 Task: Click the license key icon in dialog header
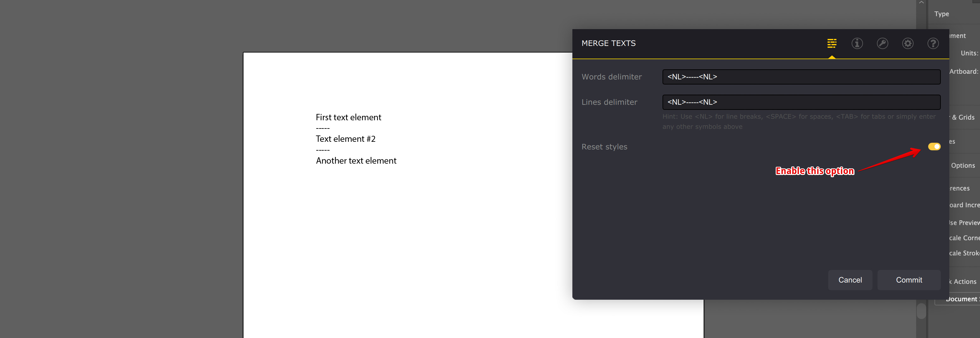click(883, 43)
